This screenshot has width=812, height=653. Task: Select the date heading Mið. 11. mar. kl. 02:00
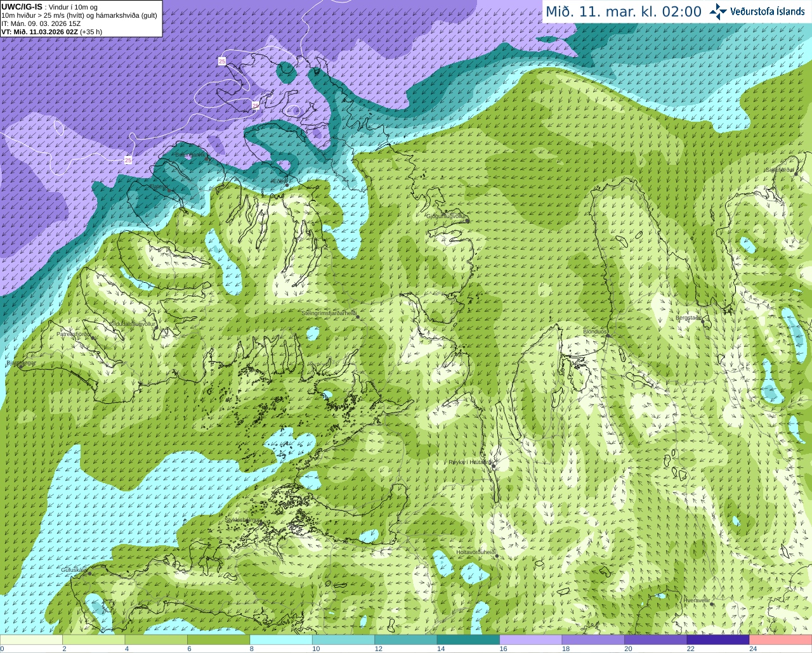pos(624,11)
